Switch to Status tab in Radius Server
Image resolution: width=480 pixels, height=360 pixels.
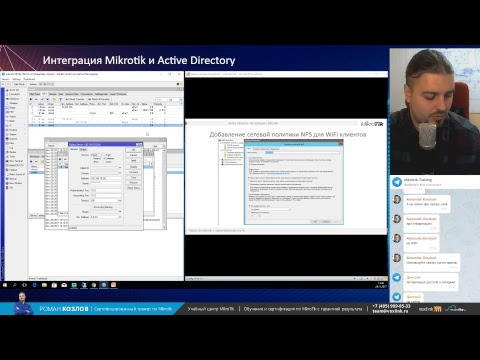click(x=83, y=149)
